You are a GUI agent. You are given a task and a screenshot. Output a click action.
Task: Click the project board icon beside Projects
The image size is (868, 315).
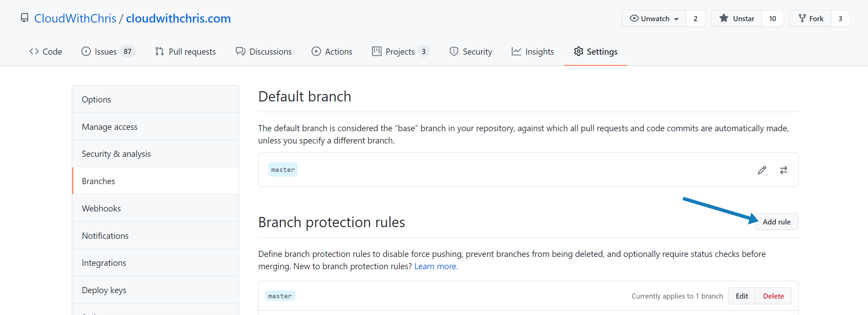376,51
